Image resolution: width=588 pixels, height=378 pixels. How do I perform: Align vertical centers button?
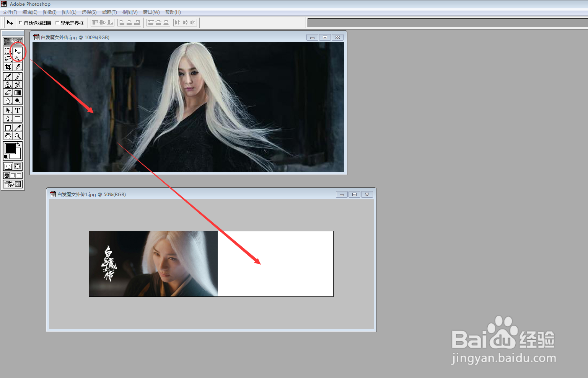click(x=103, y=23)
